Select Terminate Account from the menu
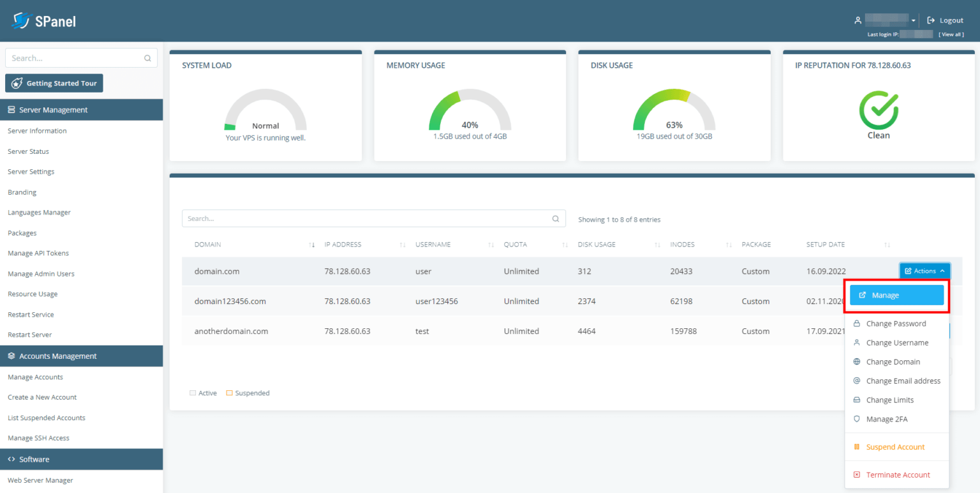 [x=898, y=475]
